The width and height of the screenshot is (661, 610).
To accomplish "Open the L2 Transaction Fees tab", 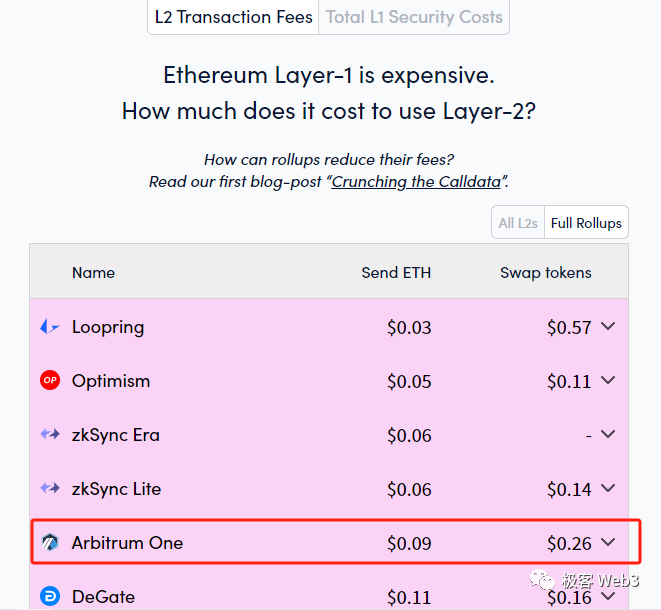I will 234,17.
